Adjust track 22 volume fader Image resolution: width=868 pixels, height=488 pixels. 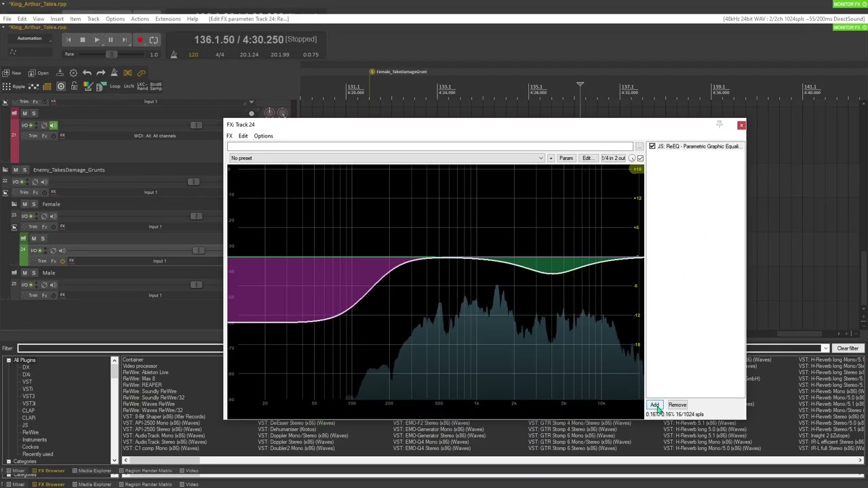point(193,182)
